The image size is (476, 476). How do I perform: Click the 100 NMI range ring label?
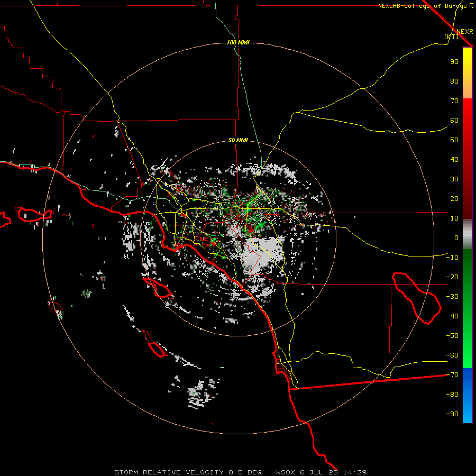[238, 42]
